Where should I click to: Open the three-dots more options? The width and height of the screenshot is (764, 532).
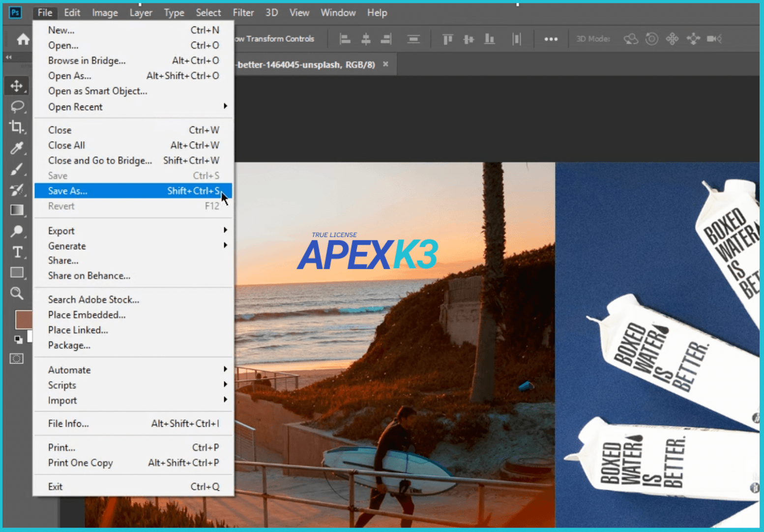(551, 39)
